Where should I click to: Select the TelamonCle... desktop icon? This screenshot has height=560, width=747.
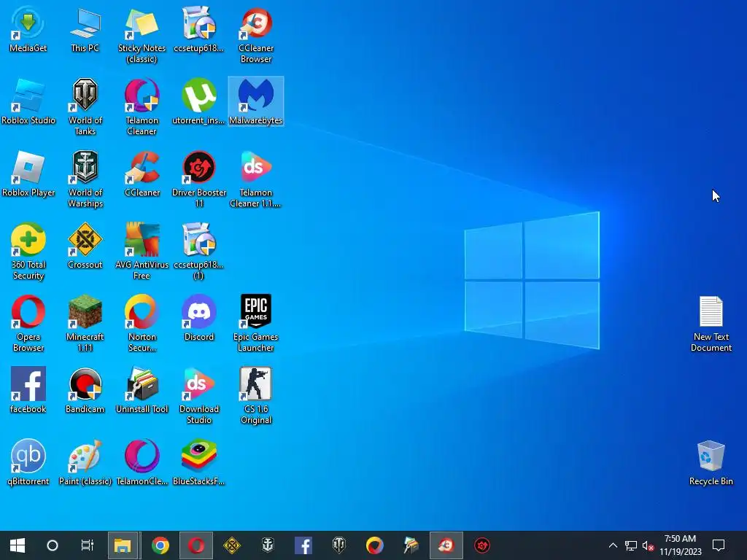142,463
